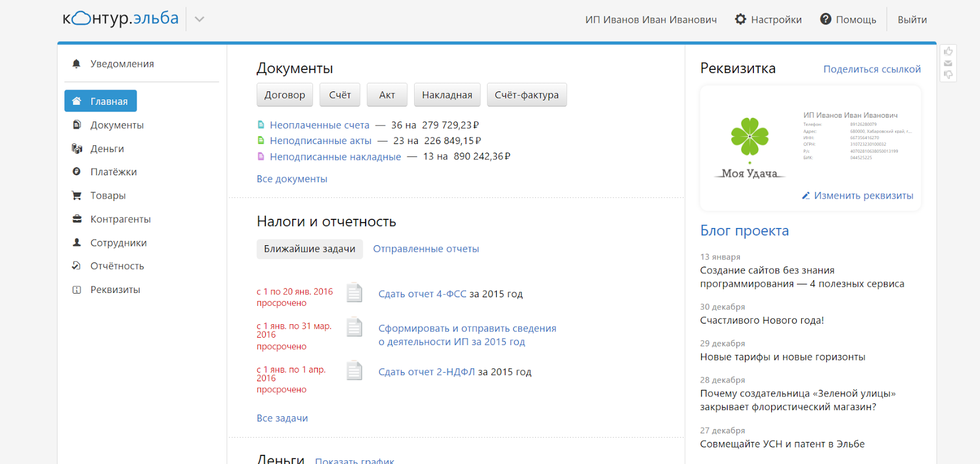Viewport: 980px width, 464px height.
Task: Switch to Отправленные отчеты tab
Action: (426, 249)
